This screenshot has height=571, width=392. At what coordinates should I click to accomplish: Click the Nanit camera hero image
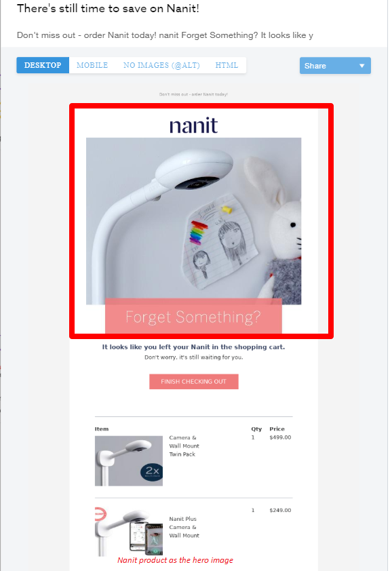(x=193, y=220)
